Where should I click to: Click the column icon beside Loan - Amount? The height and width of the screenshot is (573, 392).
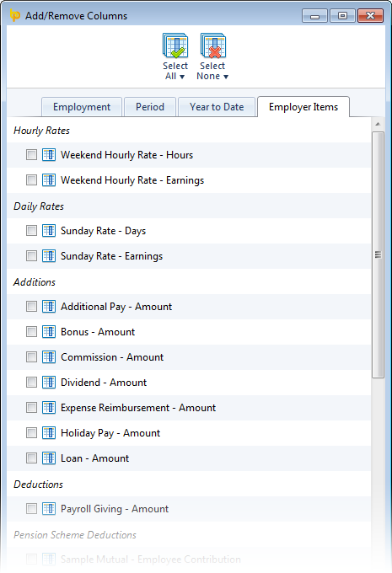(x=49, y=458)
